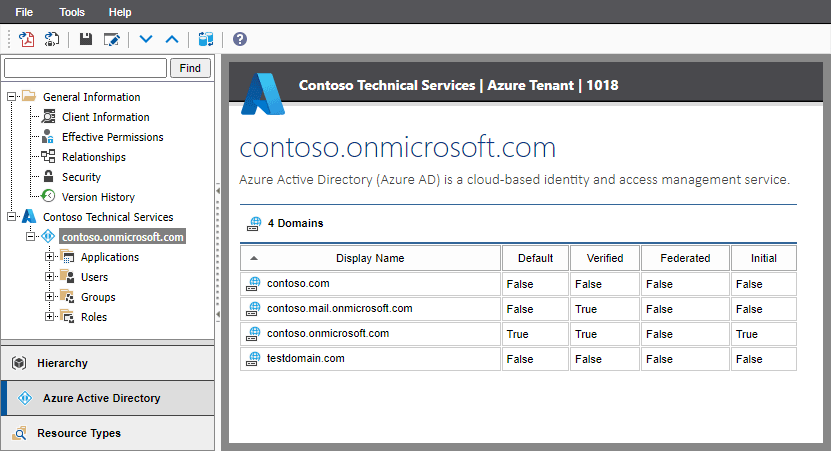This screenshot has height=451, width=831.
Task: Expand the Groups tree node
Action: 49,297
